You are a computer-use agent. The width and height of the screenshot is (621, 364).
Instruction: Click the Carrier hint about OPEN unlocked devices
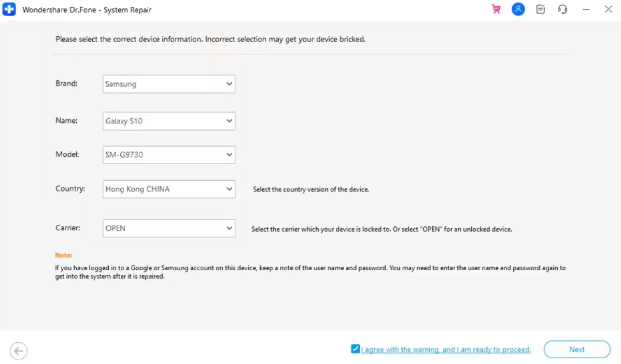381,229
